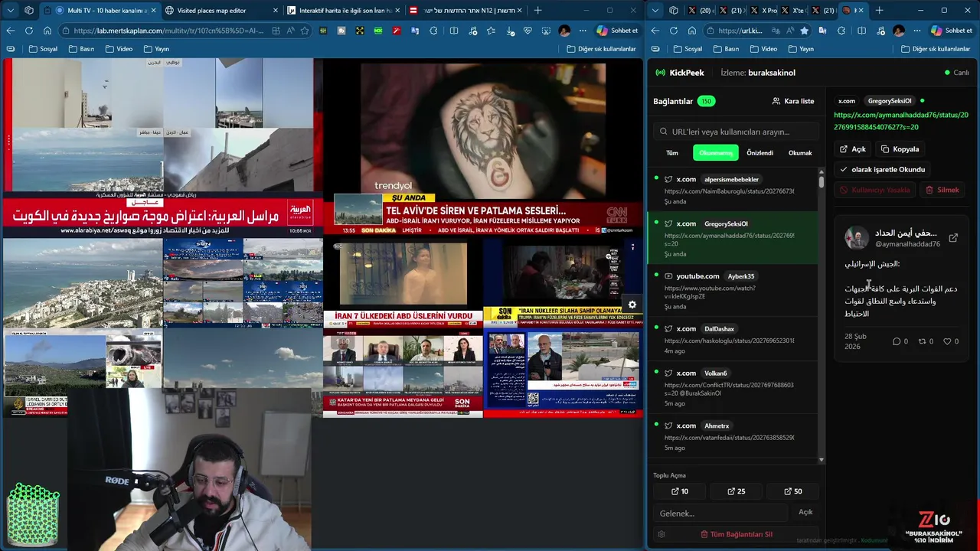Select the CNN Türk video tile

pyautogui.click(x=482, y=148)
